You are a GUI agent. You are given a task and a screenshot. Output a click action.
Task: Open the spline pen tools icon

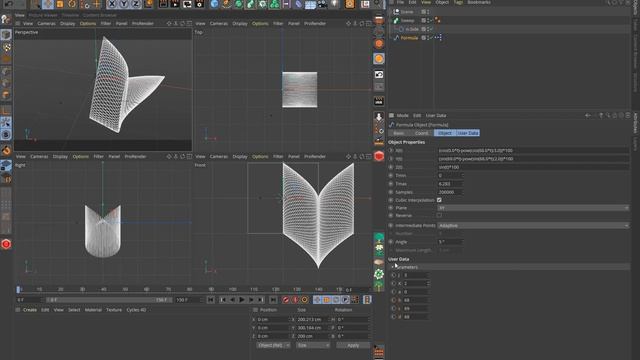point(227,4)
